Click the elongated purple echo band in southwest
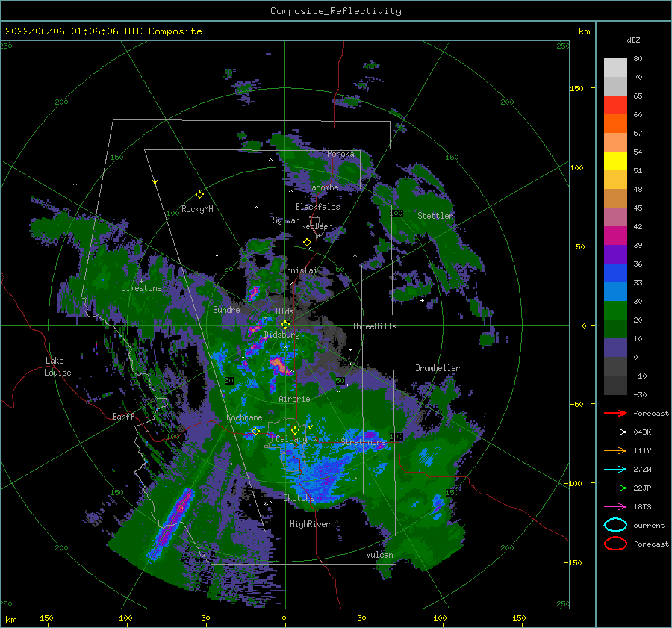The image size is (672, 628). [x=172, y=524]
